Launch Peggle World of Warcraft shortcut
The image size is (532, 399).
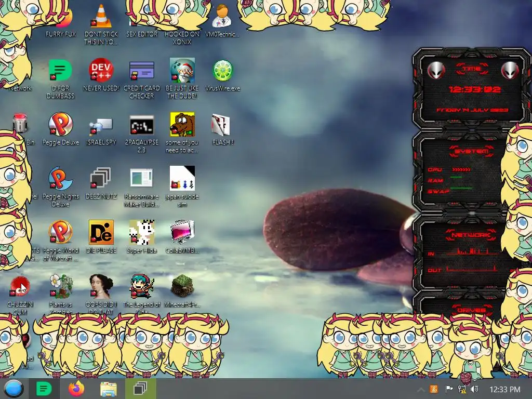tap(60, 232)
